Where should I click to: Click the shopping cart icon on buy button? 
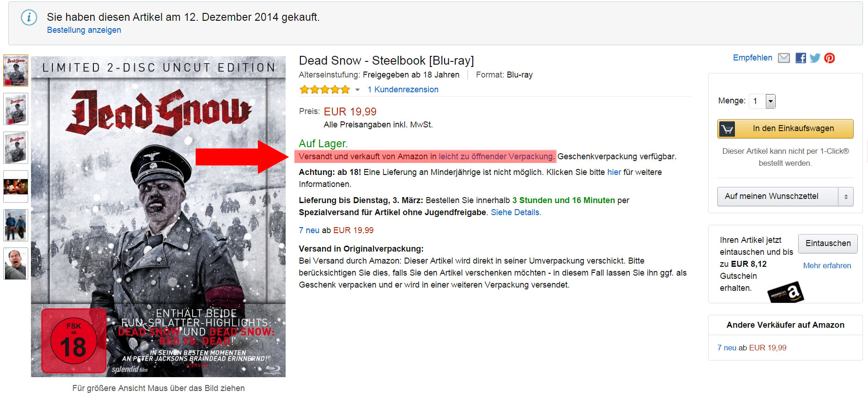tap(727, 129)
